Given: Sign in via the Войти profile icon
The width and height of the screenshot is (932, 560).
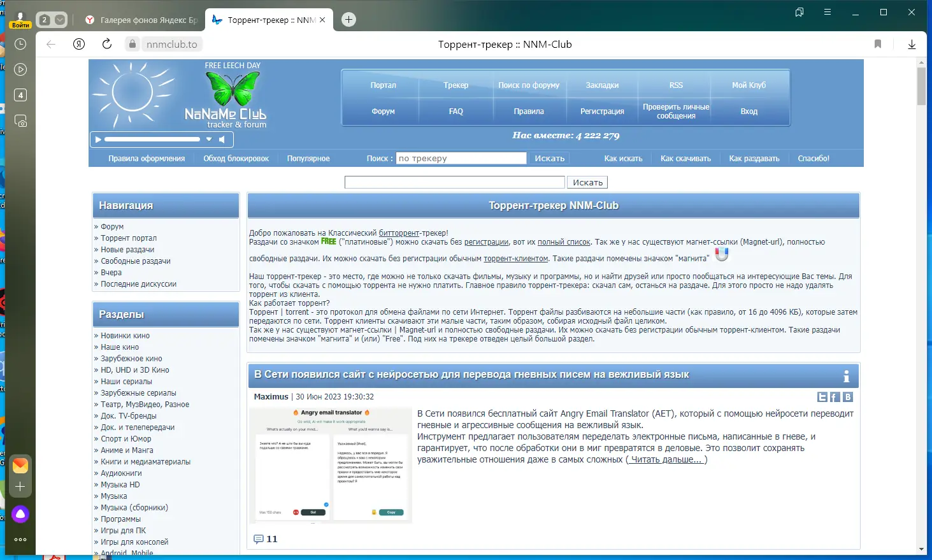Looking at the screenshot, I should 20,20.
